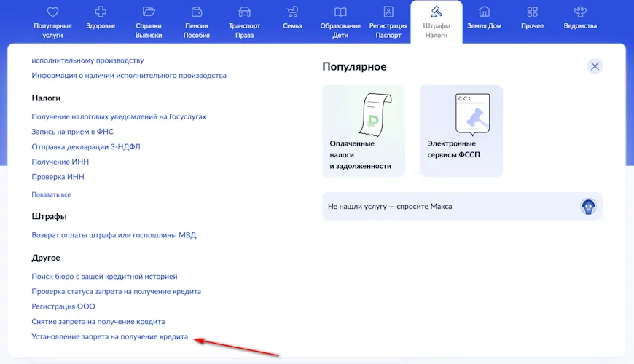
Task: Expand taxes list with Показать все
Action: (51, 194)
